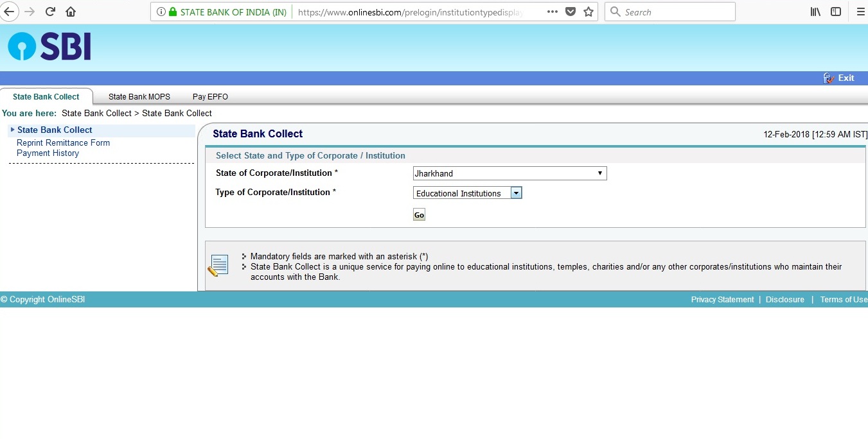Click the 'Type of Corporate/Institution *' label
Image resolution: width=868 pixels, height=439 pixels.
coord(276,193)
